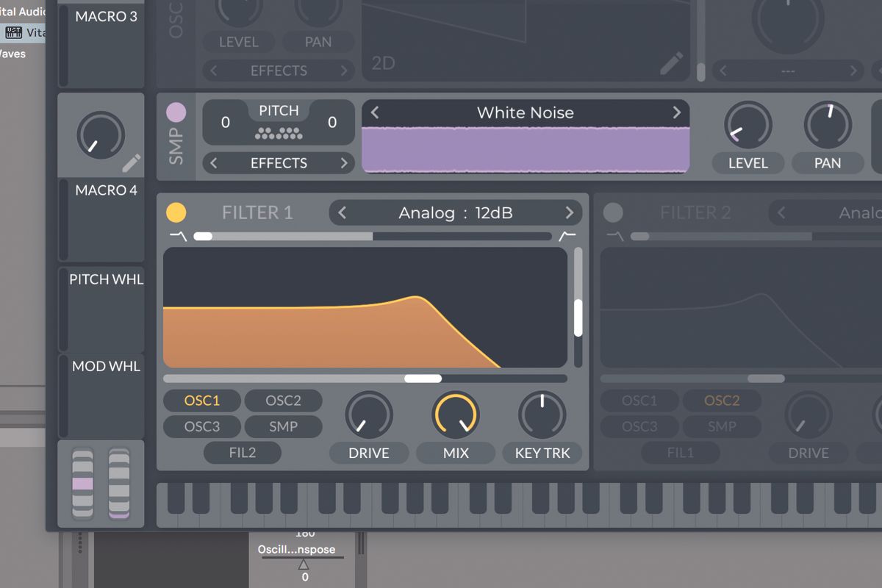This screenshot has width=882, height=588.
Task: Route SMP into Filter 1
Action: 283,426
